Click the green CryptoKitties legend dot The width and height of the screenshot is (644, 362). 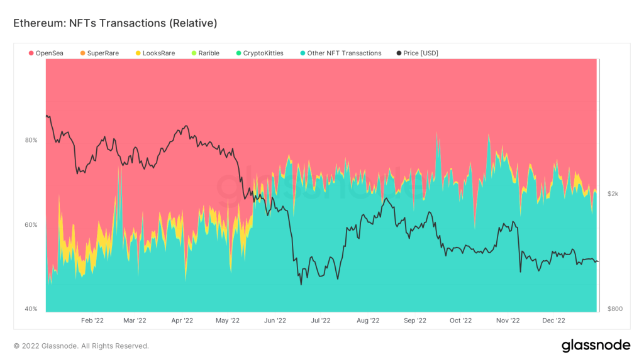click(238, 53)
